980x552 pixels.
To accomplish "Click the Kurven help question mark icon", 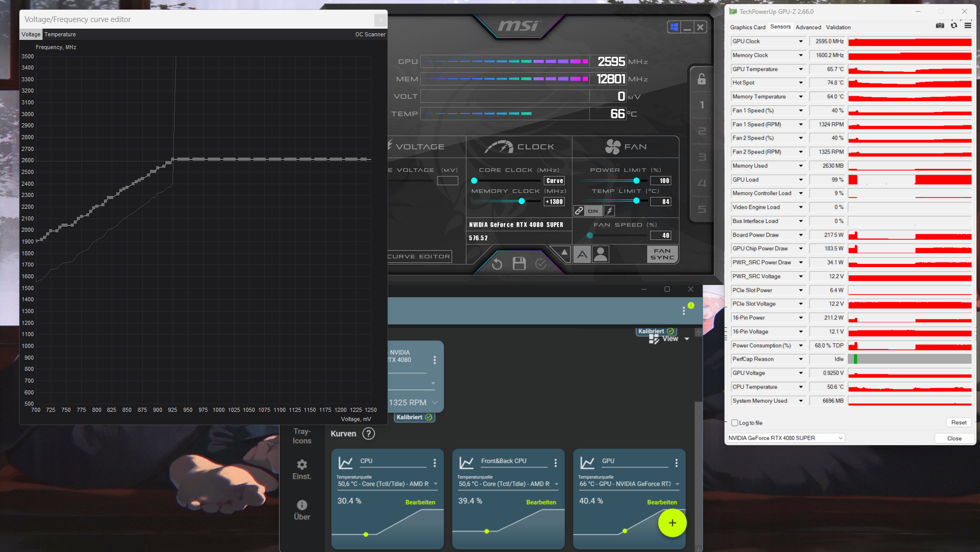I will 369,434.
